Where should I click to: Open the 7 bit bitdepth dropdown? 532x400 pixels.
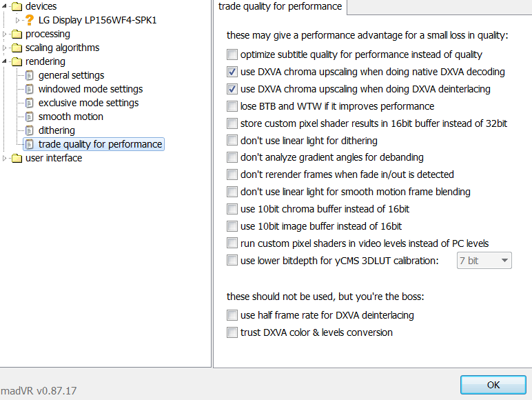coord(484,261)
